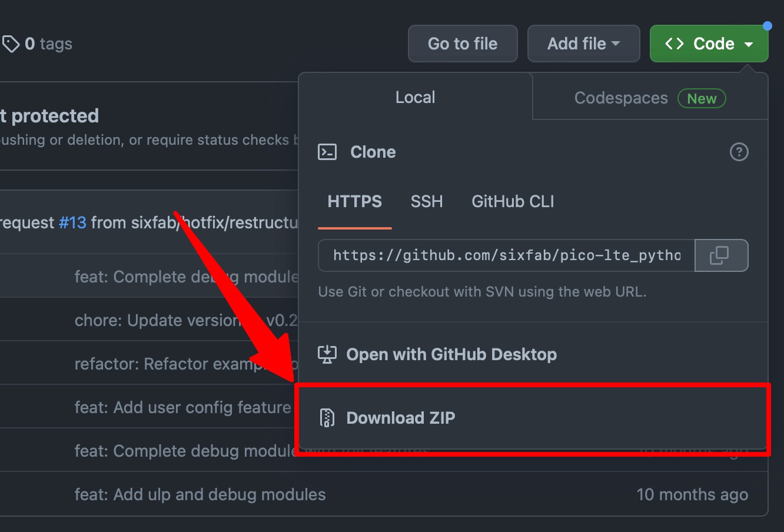The image size is (784, 532).
Task: Click the GitHub Desktop download icon
Action: pos(327,354)
